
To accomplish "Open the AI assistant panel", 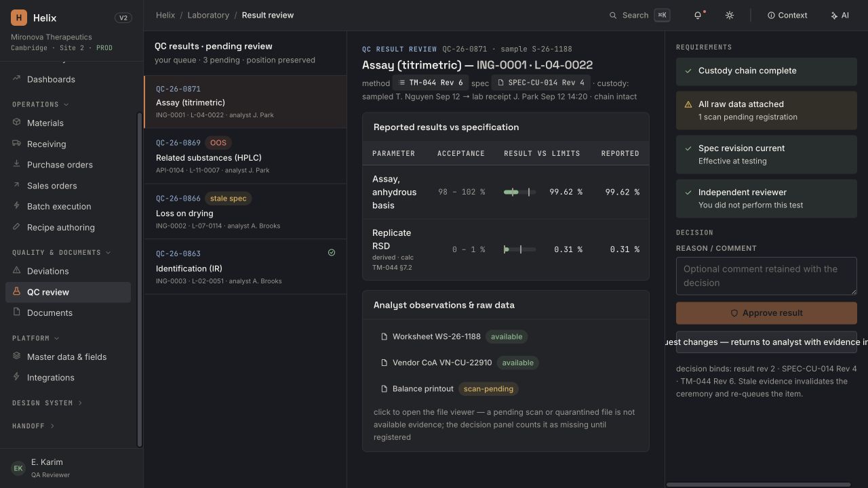I will (x=840, y=15).
